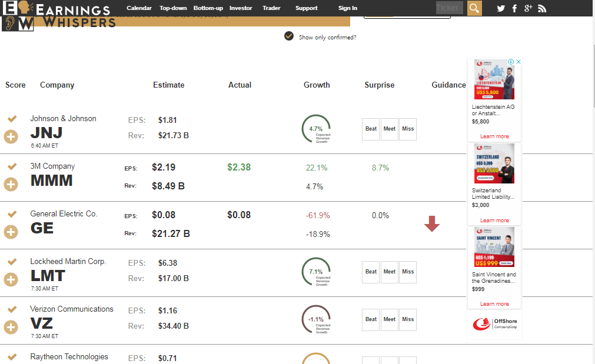Click the Guidance column header
This screenshot has width=595, height=364.
(448, 85)
